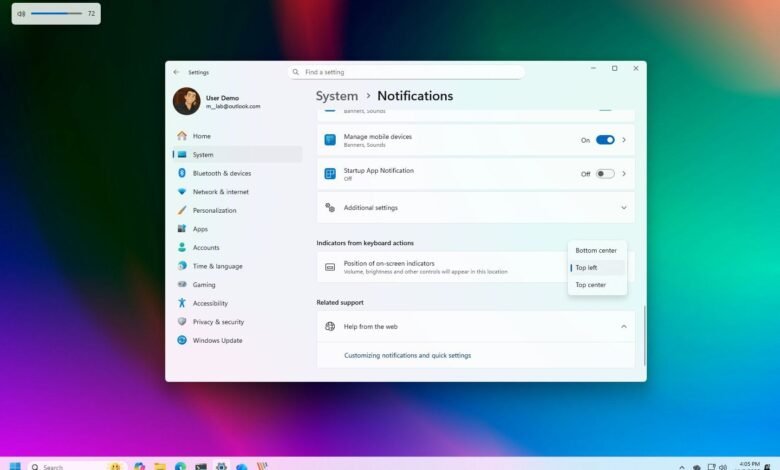780x470 pixels.
Task: Click the Manage mobile devices row title
Action: (378, 136)
